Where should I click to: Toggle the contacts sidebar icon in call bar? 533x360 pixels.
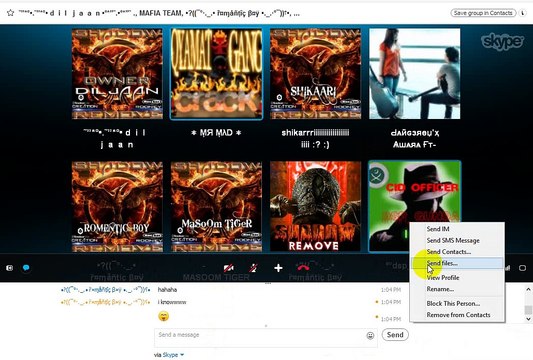[10, 268]
